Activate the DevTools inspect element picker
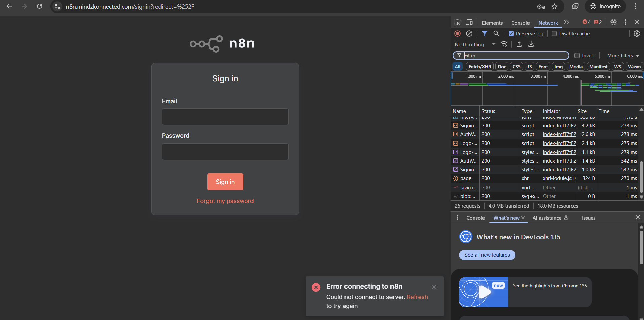The height and width of the screenshot is (320, 644). click(458, 22)
